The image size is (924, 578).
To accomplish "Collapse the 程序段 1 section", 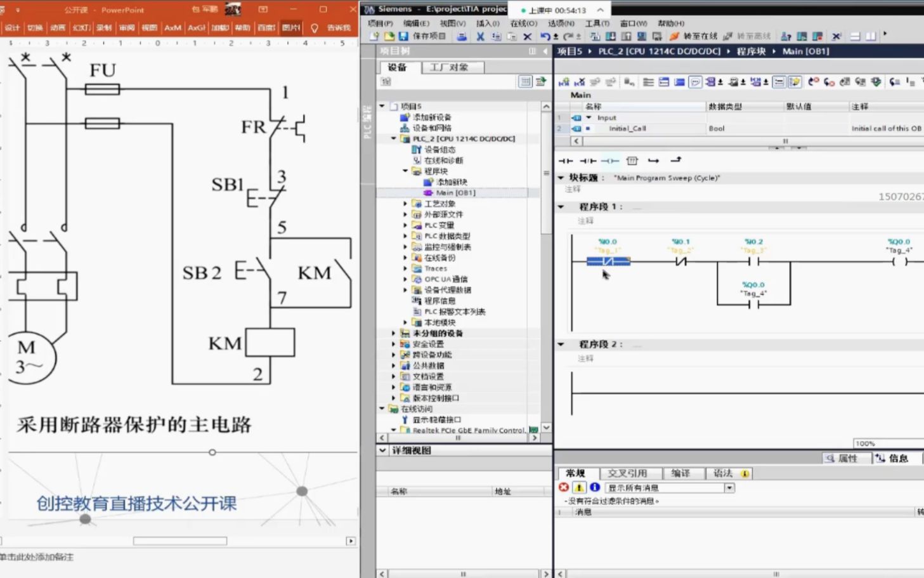I will click(561, 206).
